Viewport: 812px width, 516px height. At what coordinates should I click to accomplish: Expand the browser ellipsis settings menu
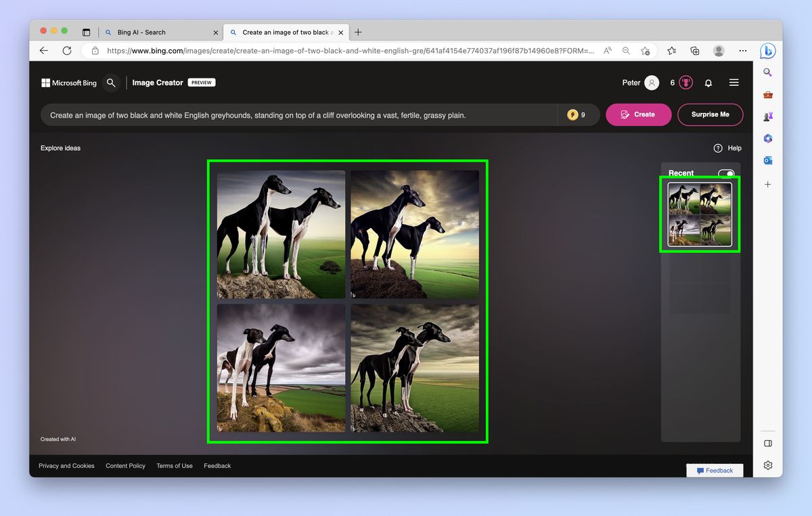pyautogui.click(x=743, y=51)
